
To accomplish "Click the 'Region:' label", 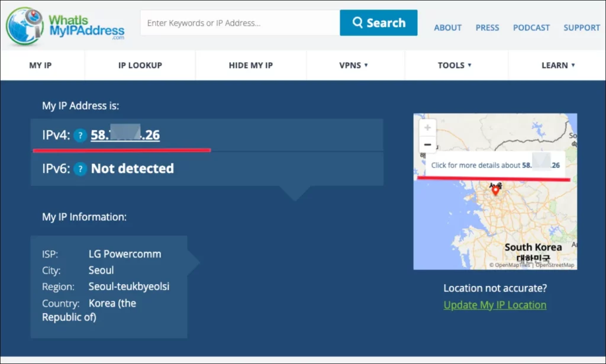I will [58, 286].
